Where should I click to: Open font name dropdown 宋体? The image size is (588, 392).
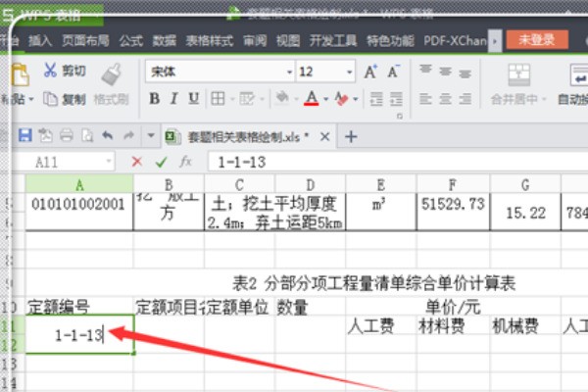click(289, 72)
